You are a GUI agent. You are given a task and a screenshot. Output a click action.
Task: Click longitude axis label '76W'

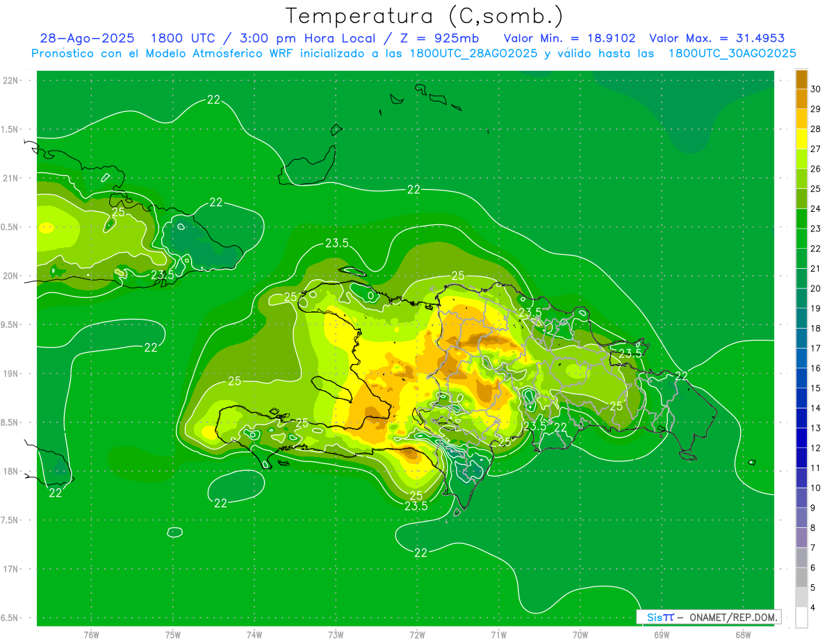click(x=91, y=634)
